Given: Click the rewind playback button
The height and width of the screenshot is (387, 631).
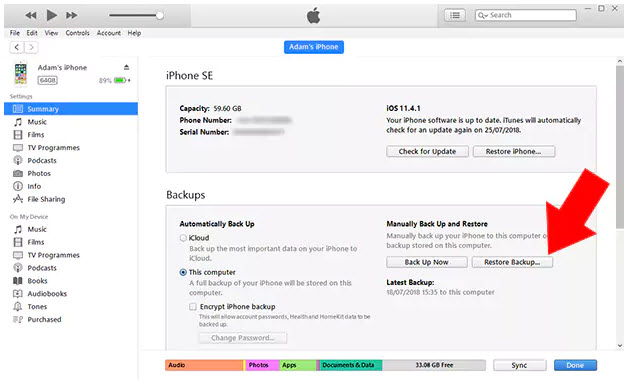Looking at the screenshot, I should (x=31, y=15).
